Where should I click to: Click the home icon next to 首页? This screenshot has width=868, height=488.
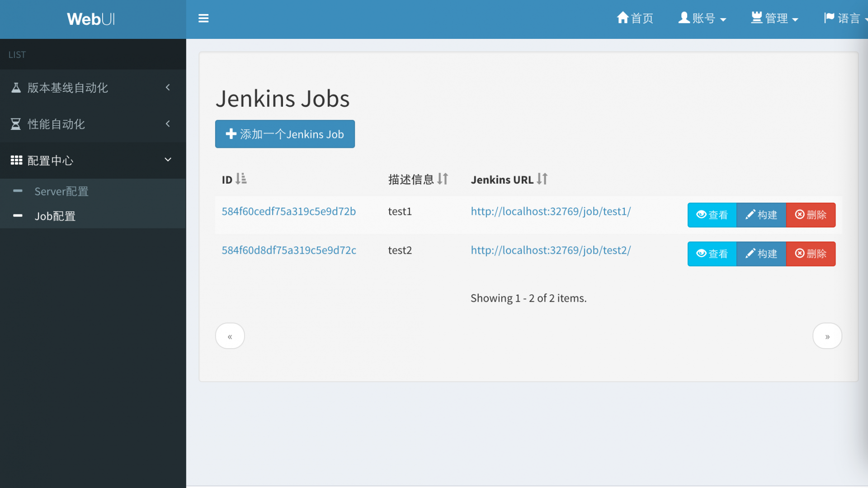click(623, 18)
